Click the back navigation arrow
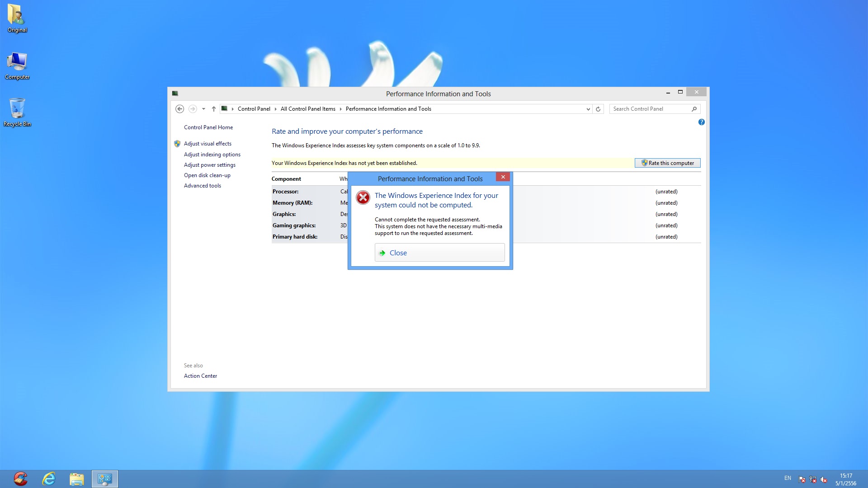This screenshot has height=488, width=868. (179, 109)
